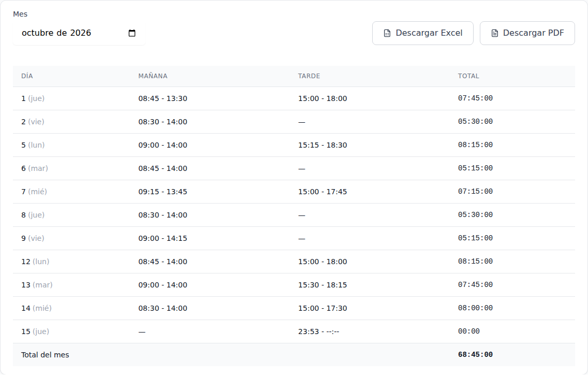The width and height of the screenshot is (588, 375).
Task: Click the row for day 1 (jue)
Action: pyautogui.click(x=293, y=98)
